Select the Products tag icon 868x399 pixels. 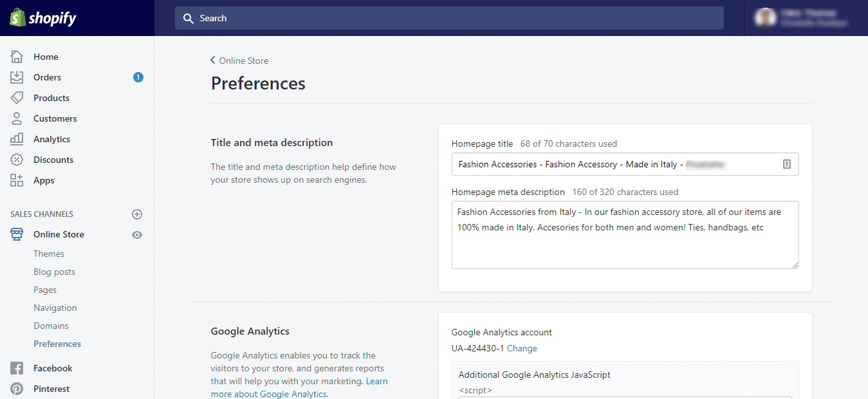(17, 98)
